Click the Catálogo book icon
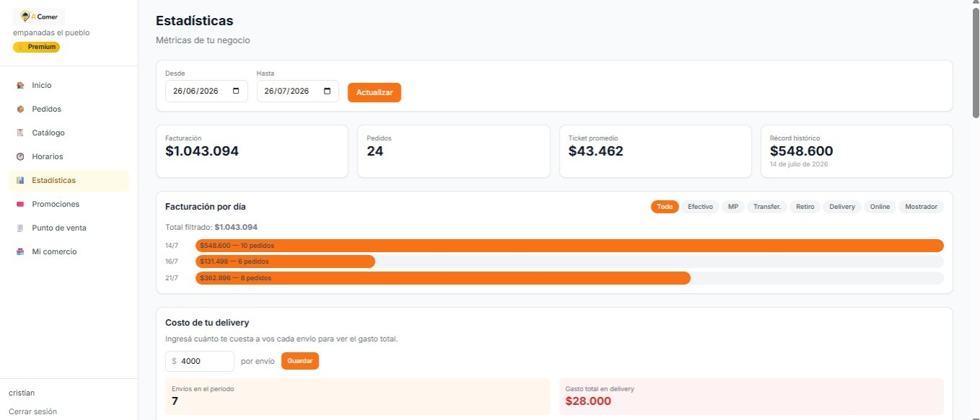The image size is (980, 420). click(x=20, y=133)
